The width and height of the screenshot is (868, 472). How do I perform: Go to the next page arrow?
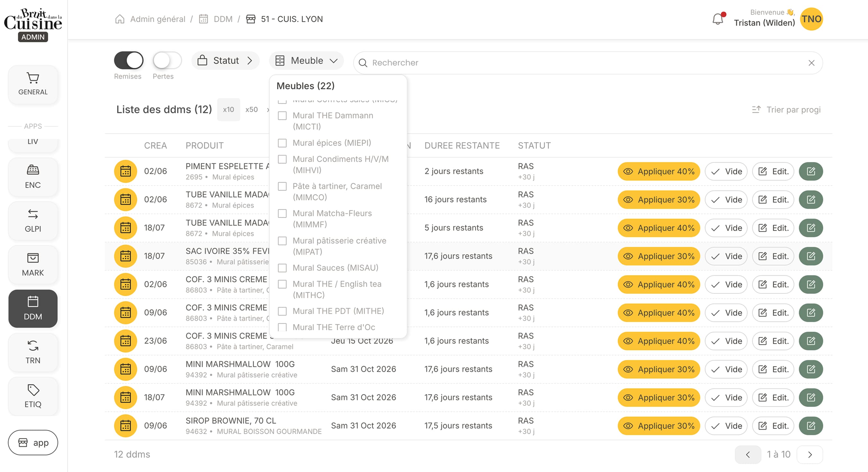[810, 455]
